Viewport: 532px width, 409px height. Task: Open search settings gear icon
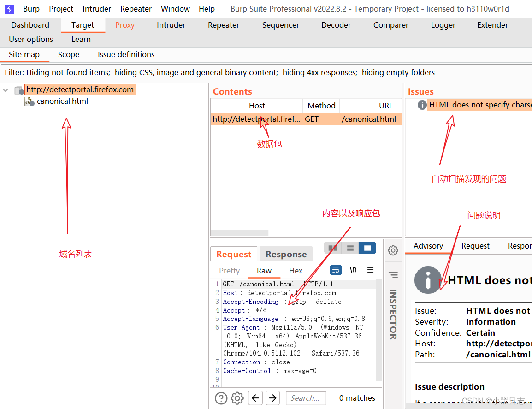237,398
